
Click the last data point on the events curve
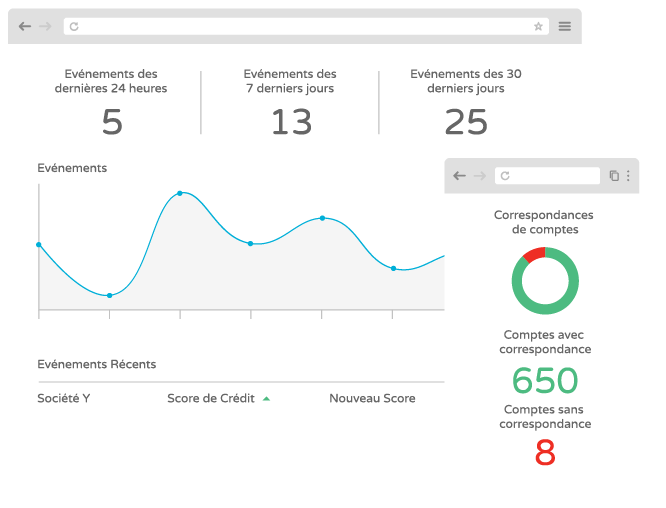(x=393, y=268)
